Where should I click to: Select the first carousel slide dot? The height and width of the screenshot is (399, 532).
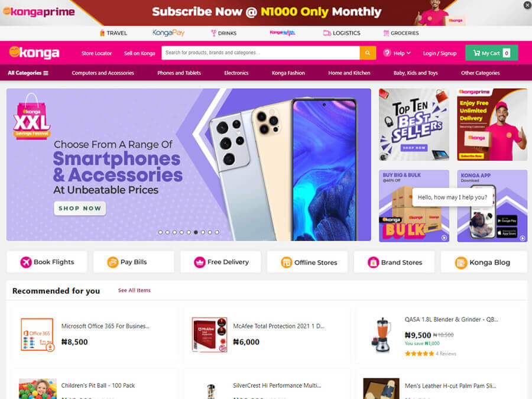[x=160, y=232]
